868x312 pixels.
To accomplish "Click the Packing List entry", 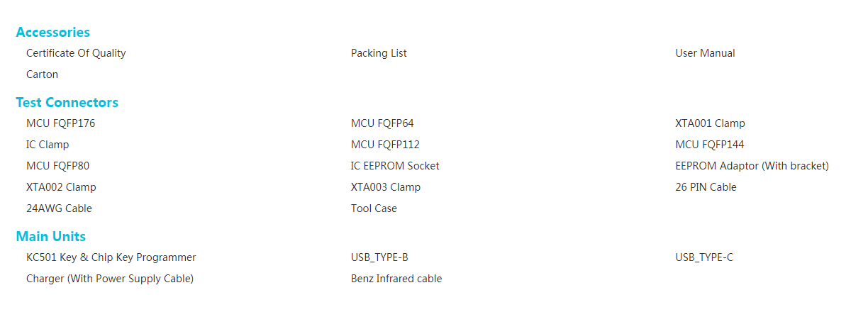I will coord(379,53).
